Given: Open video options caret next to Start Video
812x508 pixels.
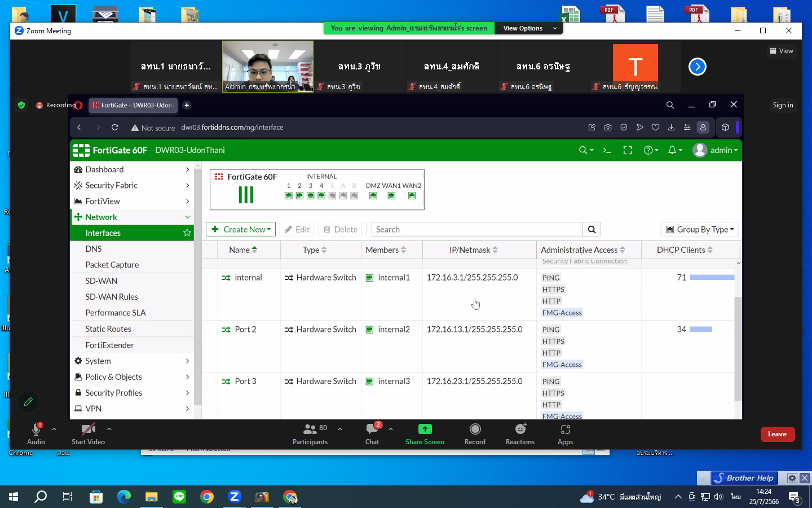Looking at the screenshot, I should click(x=109, y=429).
